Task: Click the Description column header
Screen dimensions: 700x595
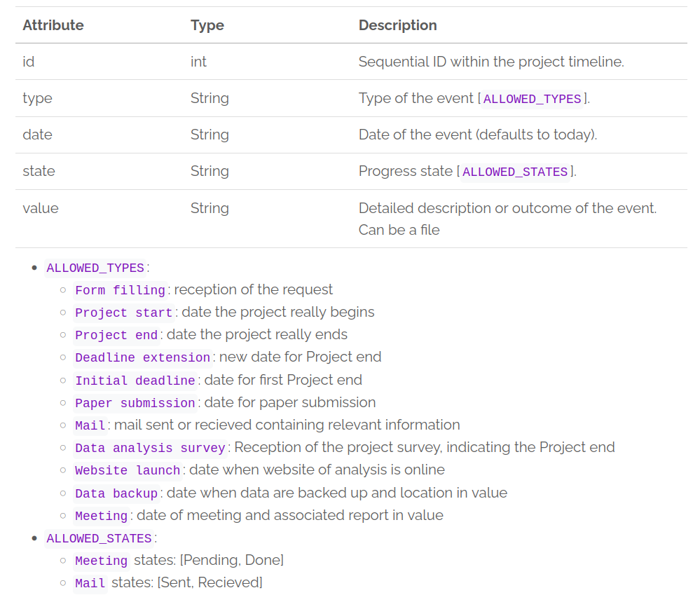Action: [x=397, y=25]
